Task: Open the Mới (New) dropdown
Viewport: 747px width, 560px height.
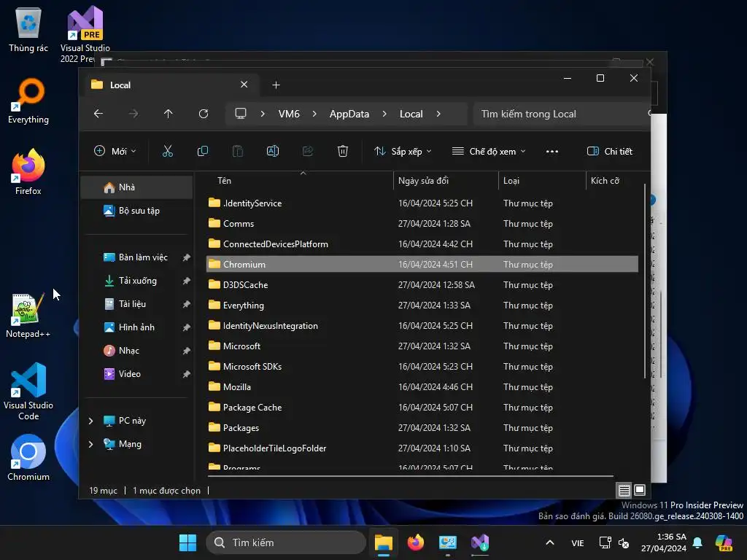Action: click(x=115, y=152)
